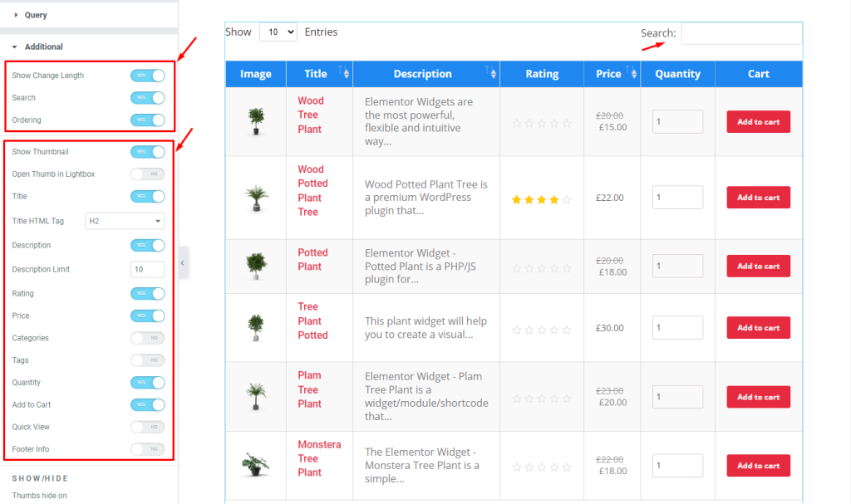Sort table by Title column arrows
The width and height of the screenshot is (851, 504).
pos(344,73)
